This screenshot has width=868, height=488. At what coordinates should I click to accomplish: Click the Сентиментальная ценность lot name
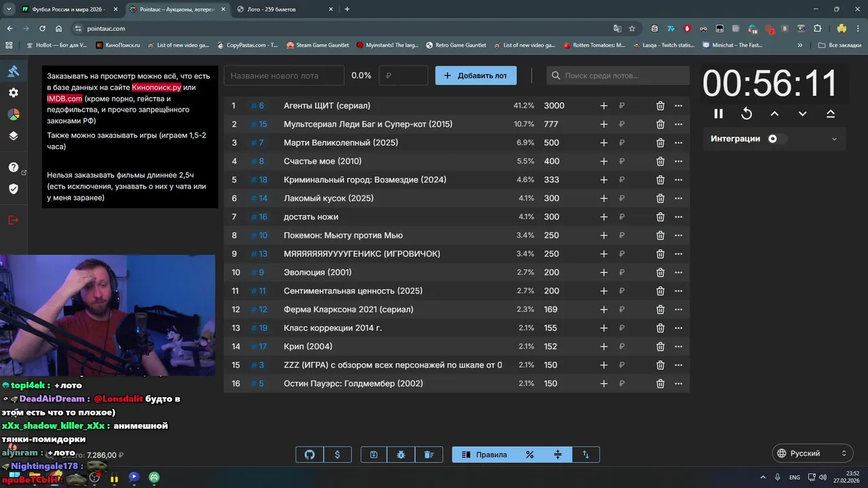[x=353, y=291]
